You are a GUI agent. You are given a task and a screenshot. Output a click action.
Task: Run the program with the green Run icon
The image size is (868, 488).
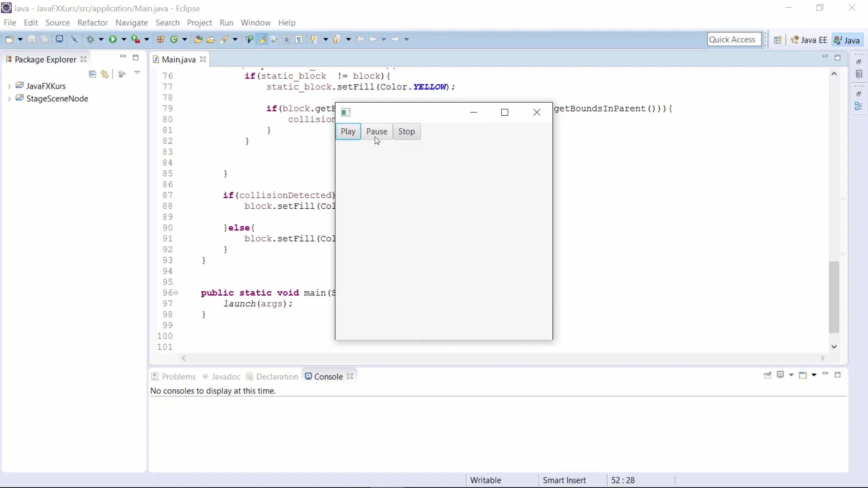(x=113, y=39)
